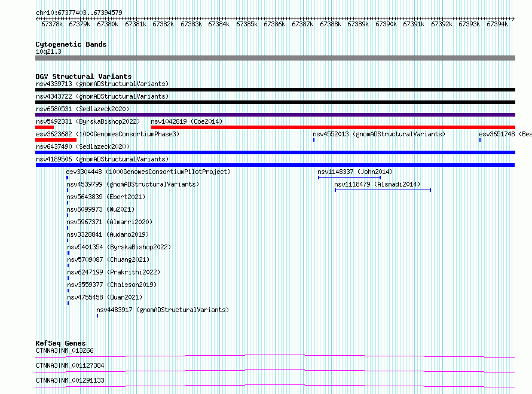Select the red esv3623682 variant bar
Viewport: 532px width, 394px height.
pyautogui.click(x=56, y=140)
